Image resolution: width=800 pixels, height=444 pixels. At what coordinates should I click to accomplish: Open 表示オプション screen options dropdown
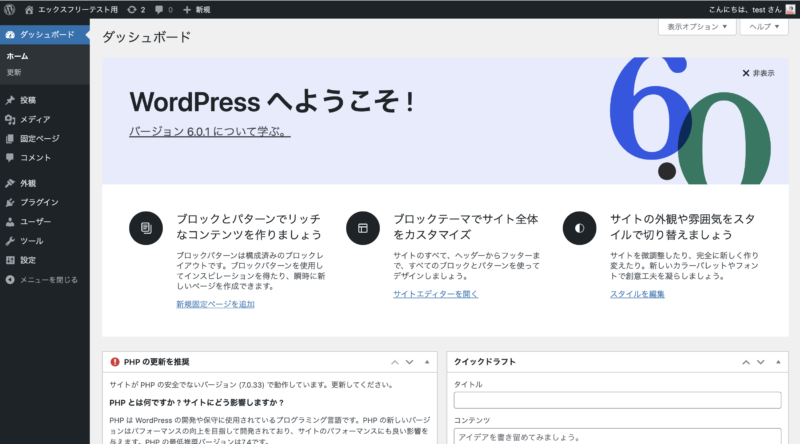(697, 27)
